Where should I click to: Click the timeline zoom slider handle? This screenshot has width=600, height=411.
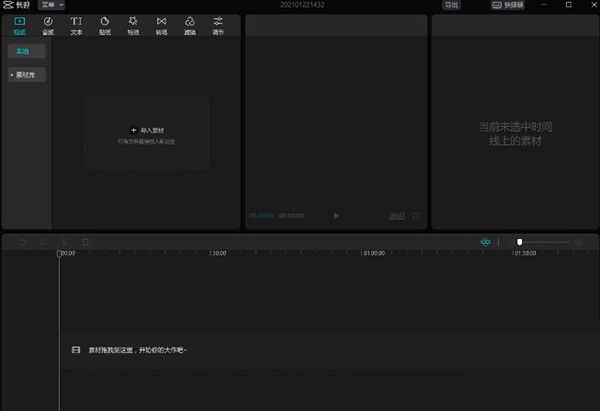519,242
